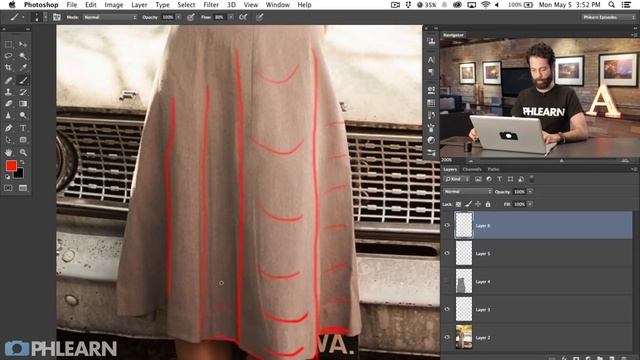
Task: Select the Sharpen/Blur tool
Action: point(9,116)
